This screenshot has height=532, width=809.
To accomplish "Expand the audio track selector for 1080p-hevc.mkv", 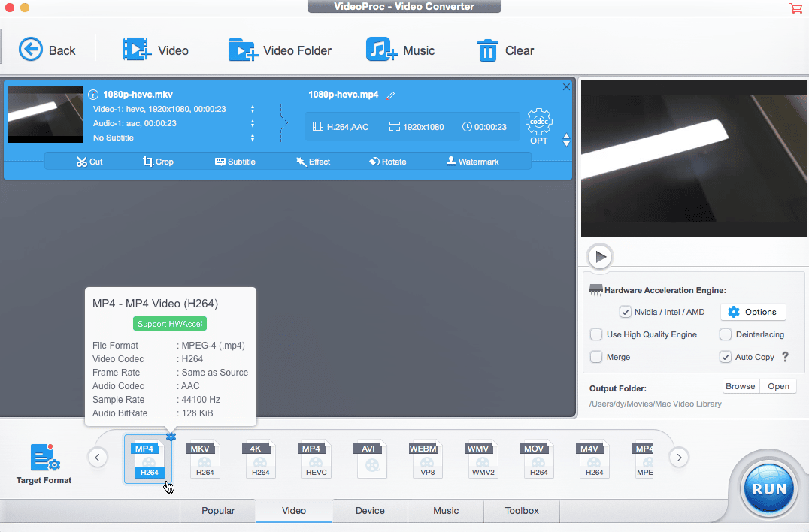I will 253,124.
